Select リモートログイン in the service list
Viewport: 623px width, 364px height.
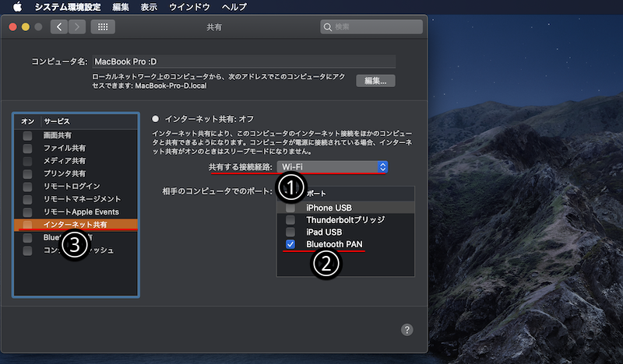[72, 187]
